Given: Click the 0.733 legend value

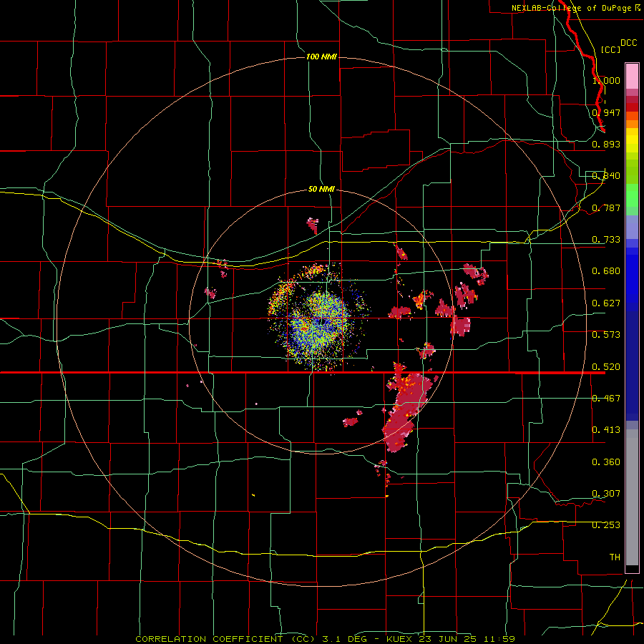Looking at the screenshot, I should coord(606,240).
